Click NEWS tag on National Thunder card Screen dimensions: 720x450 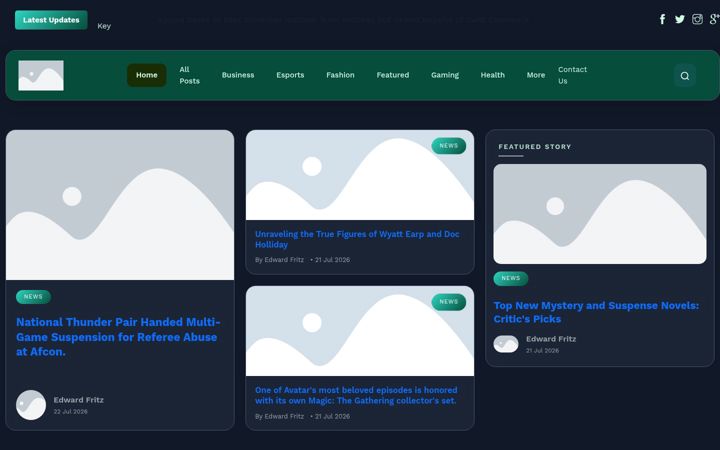pyautogui.click(x=33, y=297)
